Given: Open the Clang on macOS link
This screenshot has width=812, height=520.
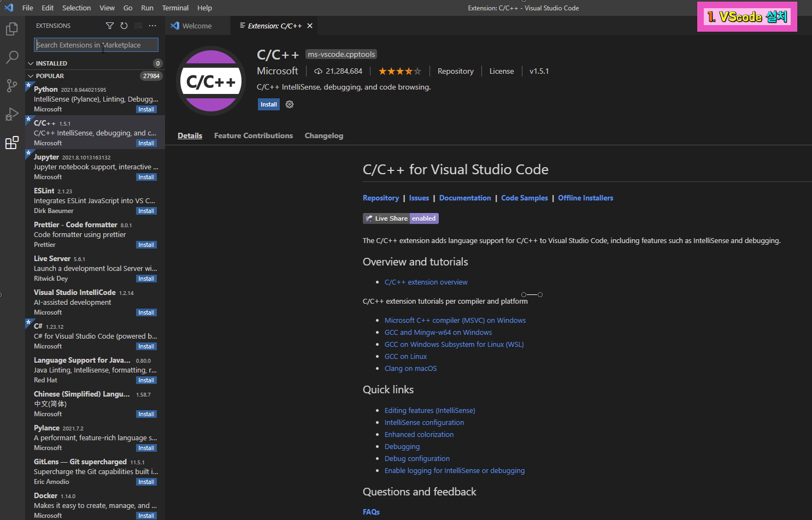Looking at the screenshot, I should 411,369.
